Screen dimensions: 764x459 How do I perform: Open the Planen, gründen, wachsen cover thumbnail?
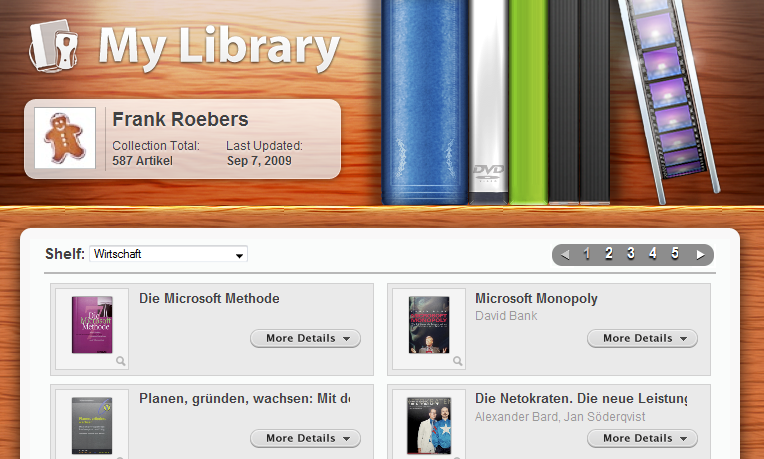coord(92,425)
